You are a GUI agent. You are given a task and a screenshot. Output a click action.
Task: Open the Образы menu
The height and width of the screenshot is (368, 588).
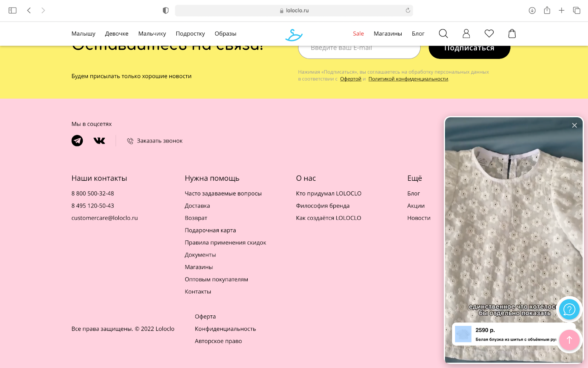click(x=226, y=34)
